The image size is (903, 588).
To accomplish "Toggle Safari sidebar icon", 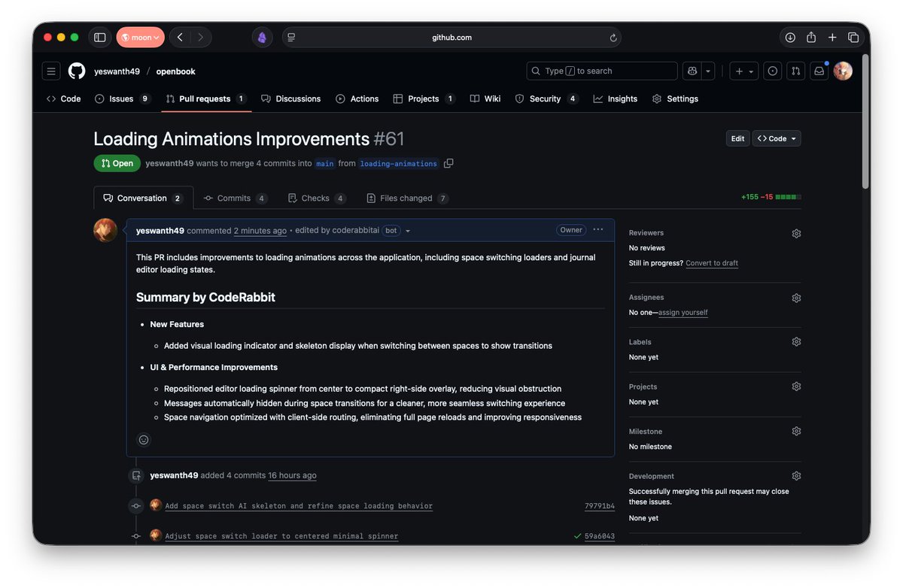I will pos(99,37).
